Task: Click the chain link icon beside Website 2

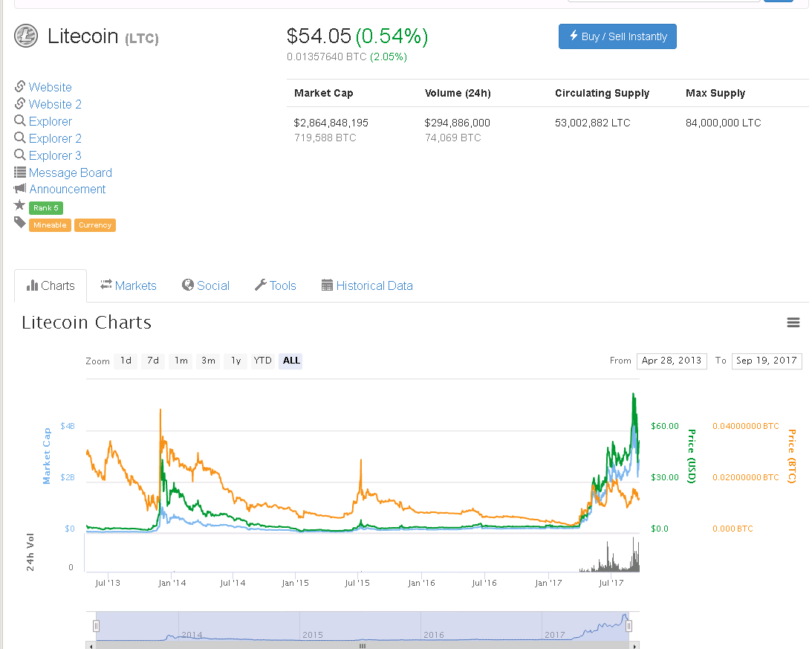Action: (19, 103)
